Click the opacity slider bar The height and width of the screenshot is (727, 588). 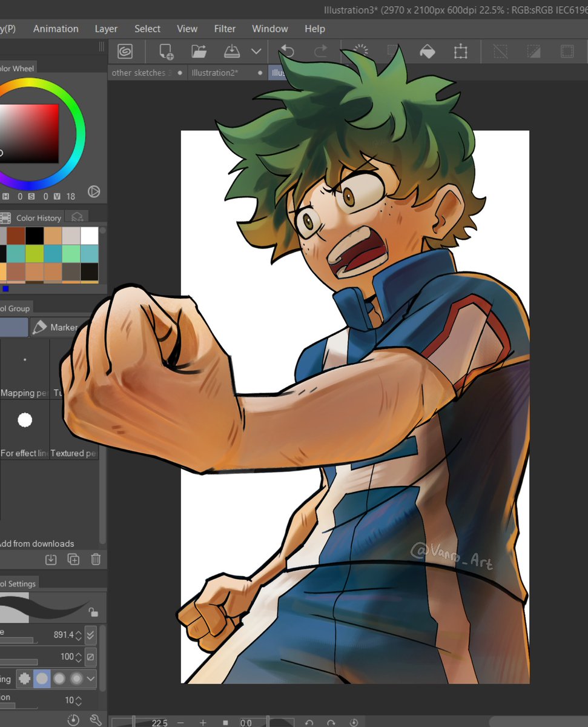coord(19,662)
